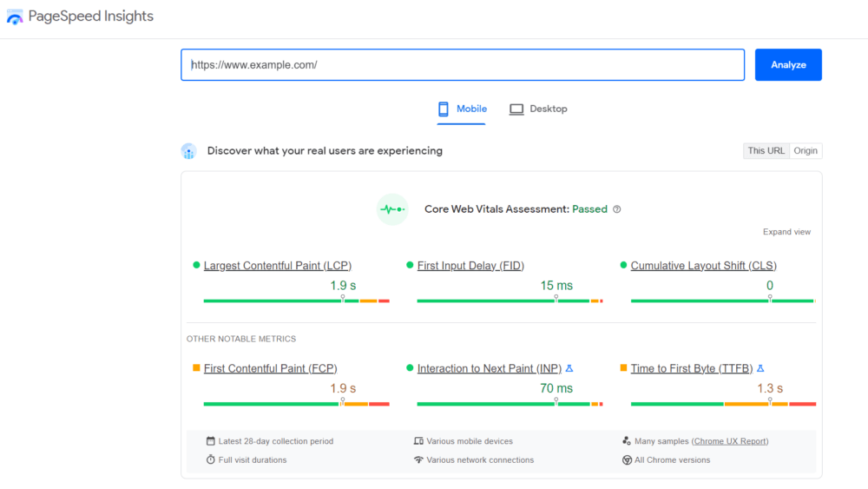Click the stopwatch icon for full visit durations
This screenshot has height=489, width=868.
pyautogui.click(x=210, y=459)
